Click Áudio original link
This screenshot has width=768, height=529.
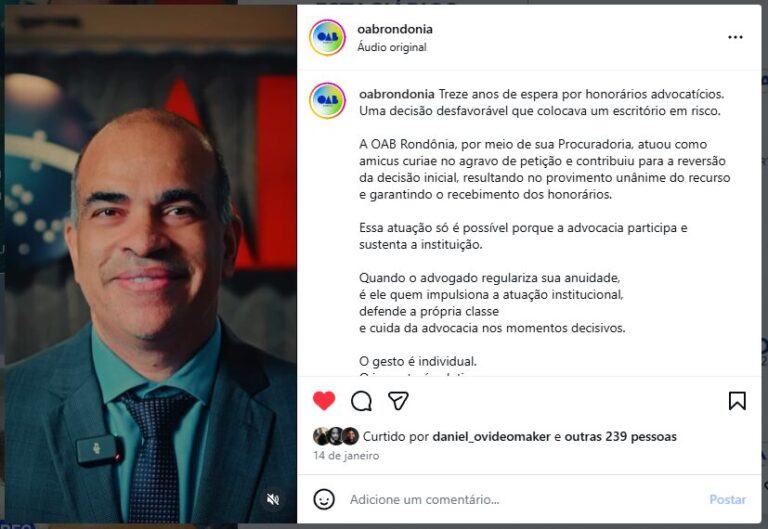[x=392, y=47]
